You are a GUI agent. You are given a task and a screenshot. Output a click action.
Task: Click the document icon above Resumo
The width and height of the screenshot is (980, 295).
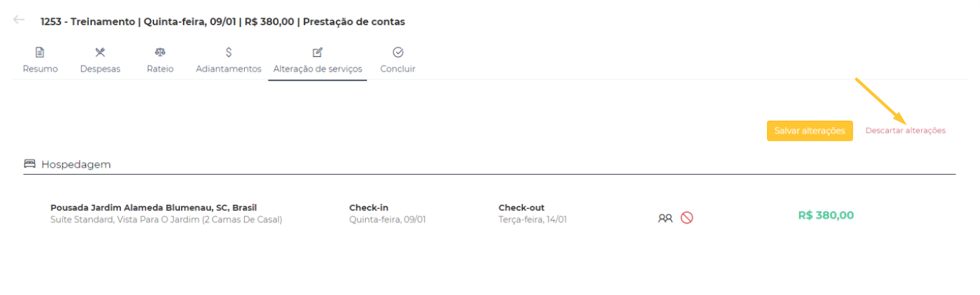click(x=40, y=52)
